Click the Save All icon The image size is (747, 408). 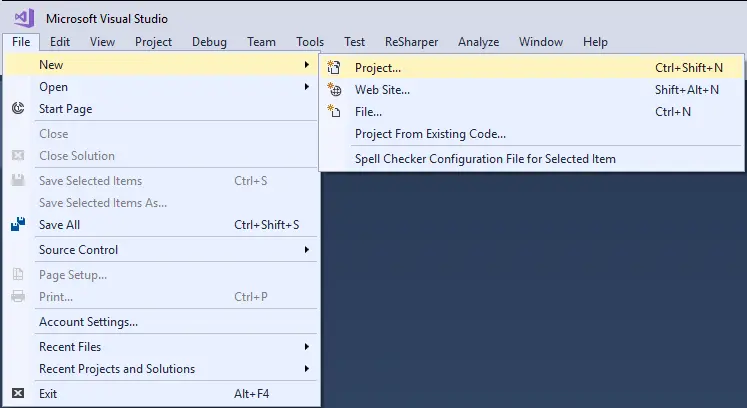tap(18, 224)
